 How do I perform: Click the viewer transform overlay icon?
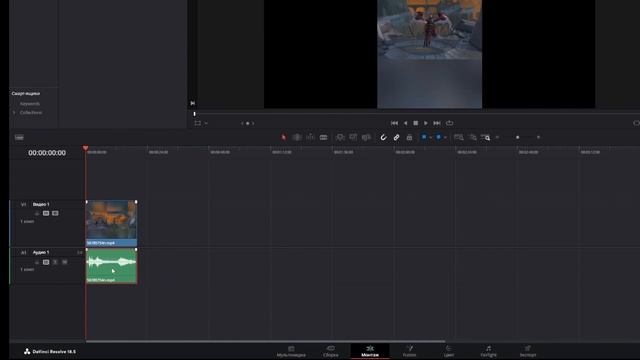pos(198,123)
